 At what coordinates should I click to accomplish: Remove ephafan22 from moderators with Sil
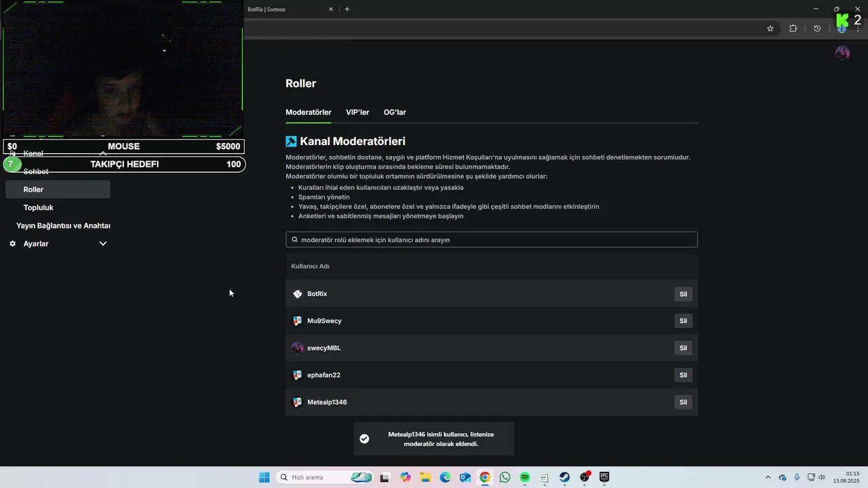pyautogui.click(x=683, y=375)
